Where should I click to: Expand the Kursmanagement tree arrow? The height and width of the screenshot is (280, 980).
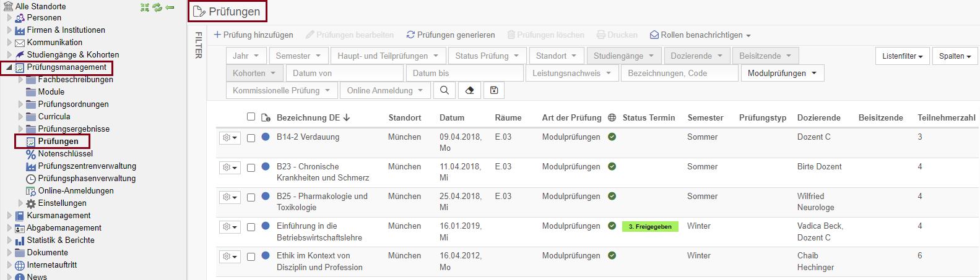point(9,216)
